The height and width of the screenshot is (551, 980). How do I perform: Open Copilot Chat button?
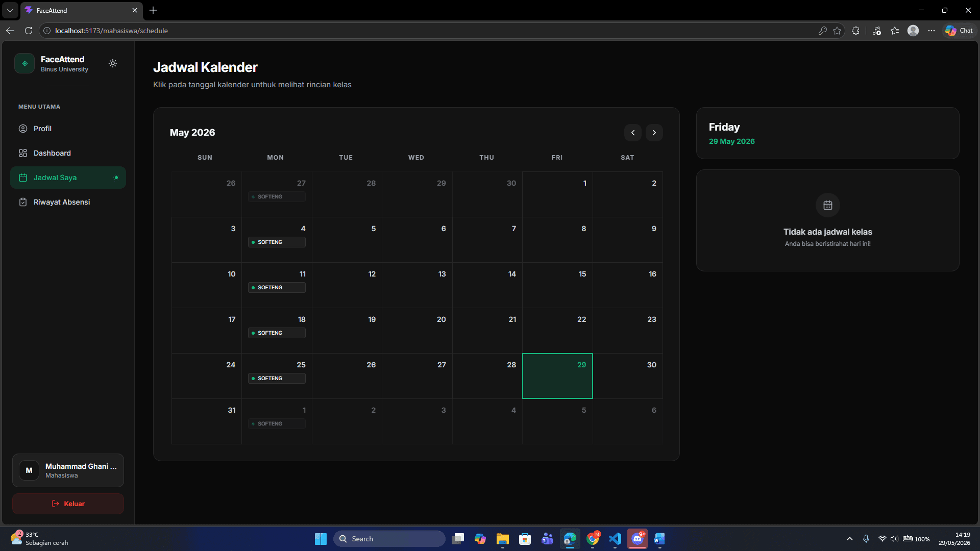(x=959, y=31)
